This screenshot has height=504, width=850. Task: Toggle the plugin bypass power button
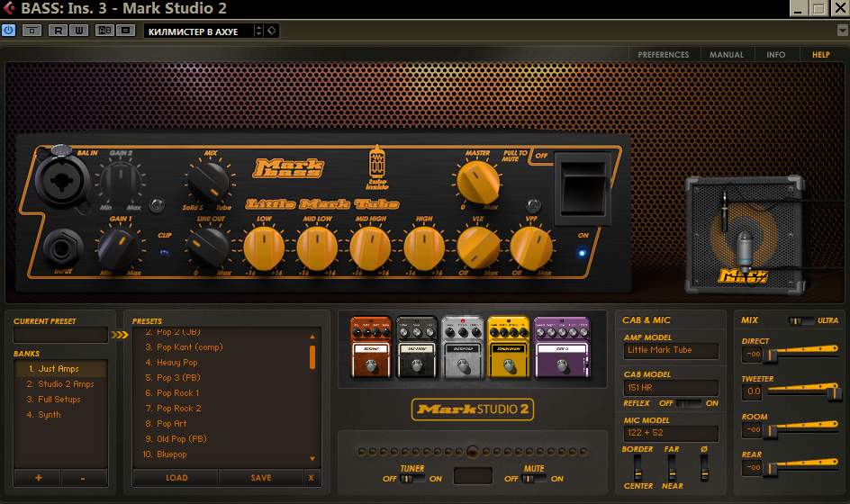(9, 31)
